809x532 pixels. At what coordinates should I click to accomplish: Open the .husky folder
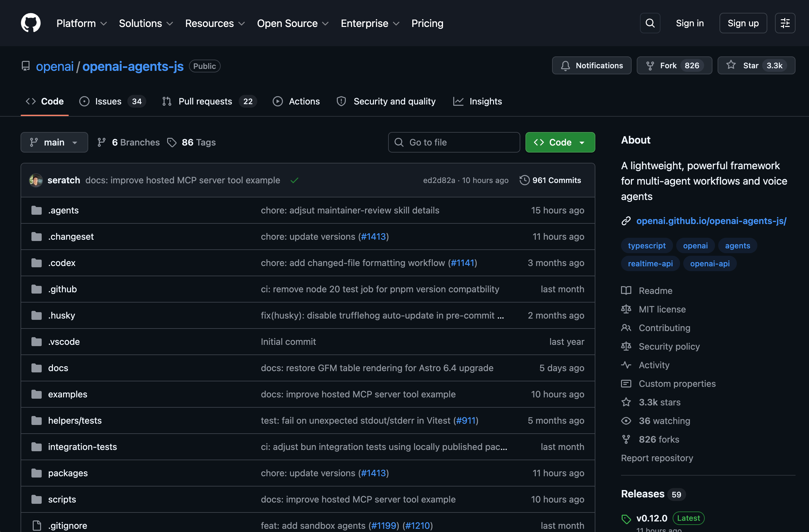click(62, 315)
